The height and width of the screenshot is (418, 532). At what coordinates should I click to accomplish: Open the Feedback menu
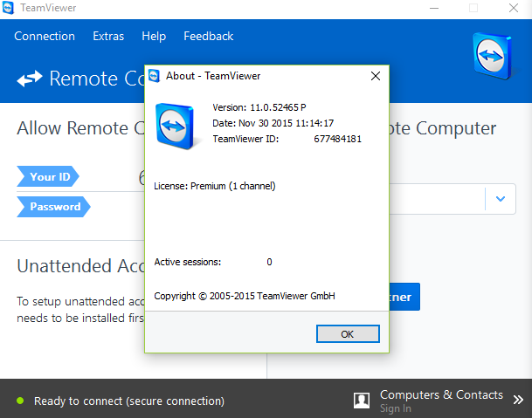coord(208,36)
